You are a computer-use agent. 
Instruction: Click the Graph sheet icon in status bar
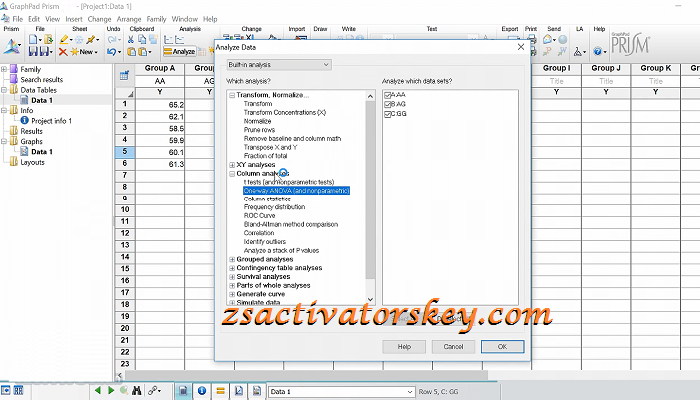coord(239,391)
